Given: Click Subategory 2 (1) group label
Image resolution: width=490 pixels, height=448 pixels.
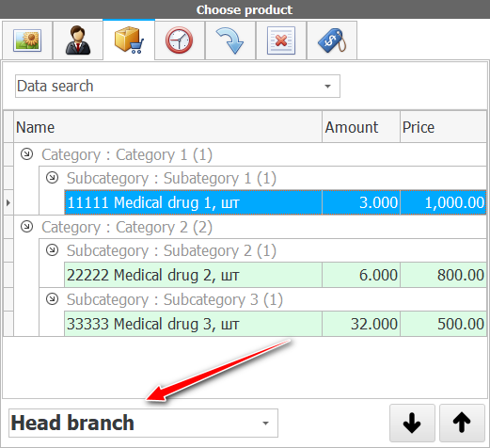Looking at the screenshot, I should (171, 251).
